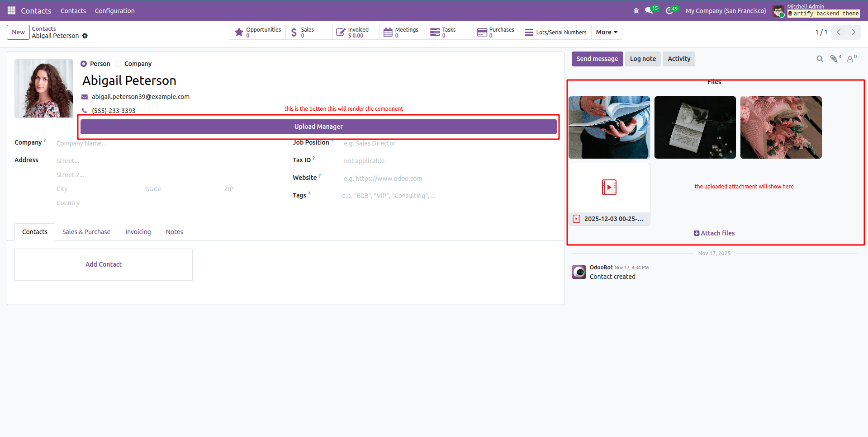Image resolution: width=868 pixels, height=437 pixels.
Task: Open the attachments paperclip icon
Action: click(834, 59)
